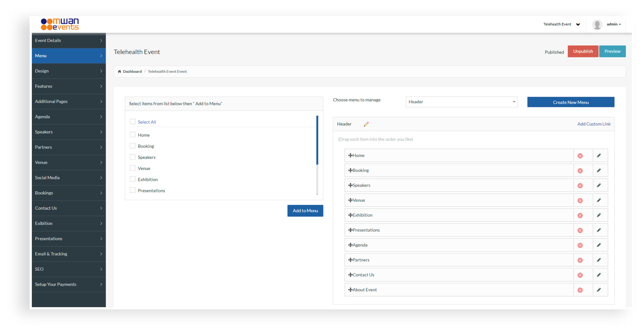This screenshot has width=644, height=333.
Task: Grab the drag handle on Venue item
Action: click(350, 200)
